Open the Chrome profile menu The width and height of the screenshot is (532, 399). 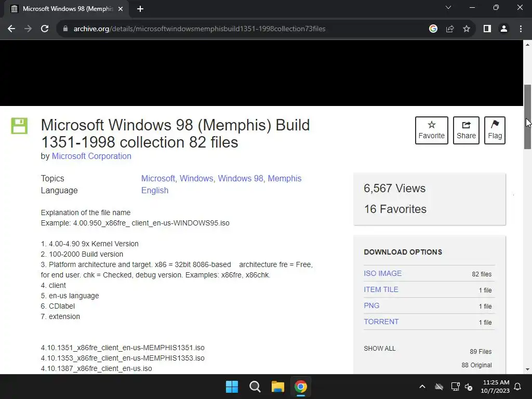coord(504,29)
